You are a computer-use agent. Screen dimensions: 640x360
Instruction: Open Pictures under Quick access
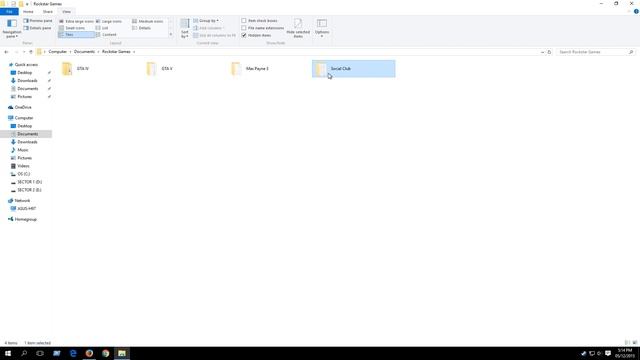[x=24, y=97]
